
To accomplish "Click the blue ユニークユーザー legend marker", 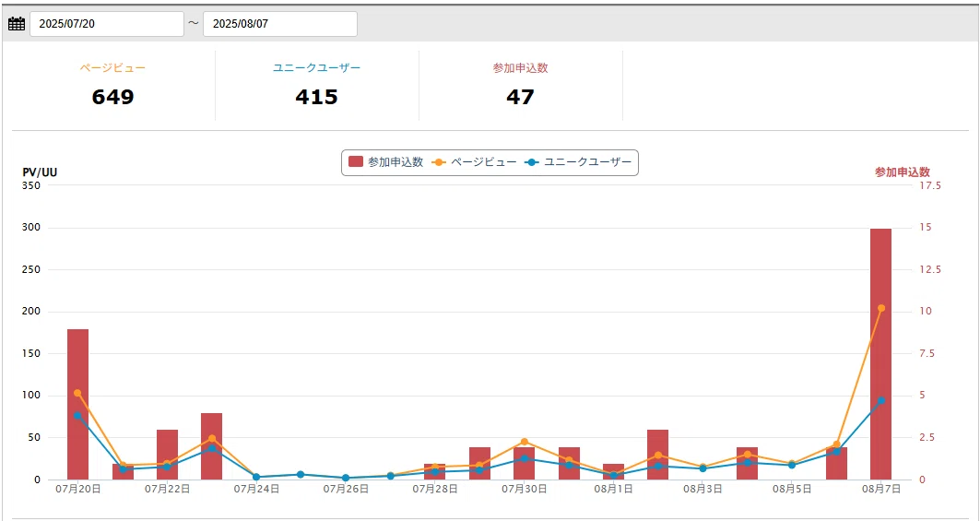I will pos(532,162).
